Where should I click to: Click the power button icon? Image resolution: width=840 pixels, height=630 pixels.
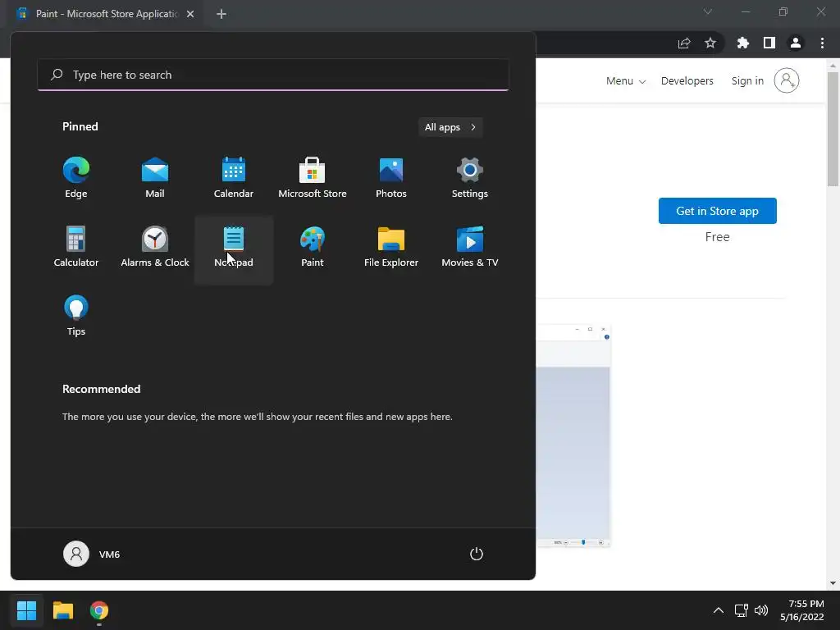477,554
